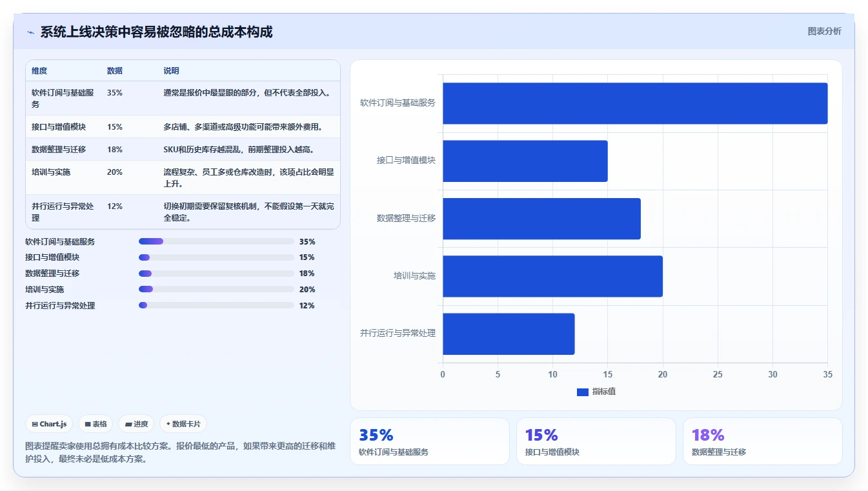Click the 接口与增值模块 progress bar
This screenshot has width=868, height=491.
click(216, 257)
